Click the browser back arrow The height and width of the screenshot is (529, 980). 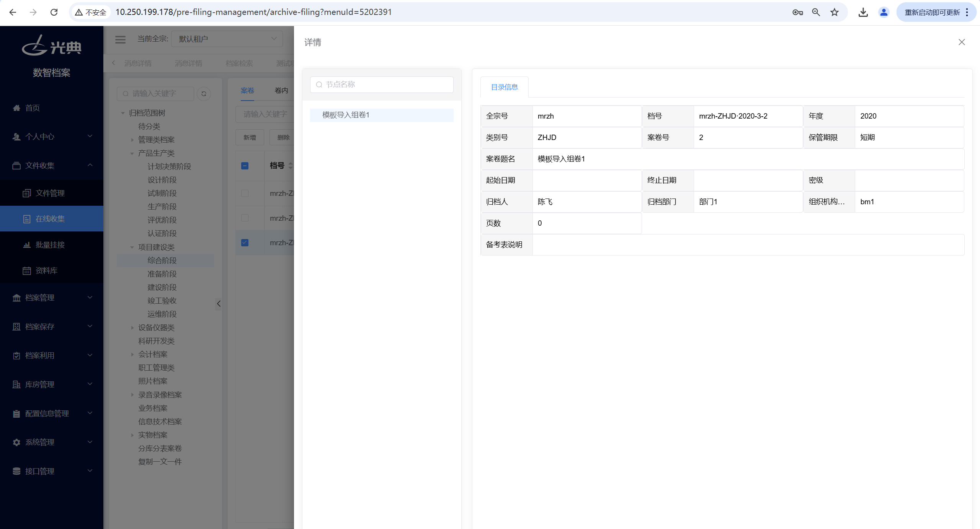pos(13,12)
